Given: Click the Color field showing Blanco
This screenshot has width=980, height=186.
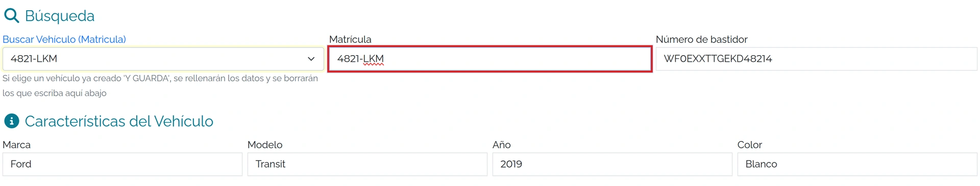Looking at the screenshot, I should pos(857,164).
